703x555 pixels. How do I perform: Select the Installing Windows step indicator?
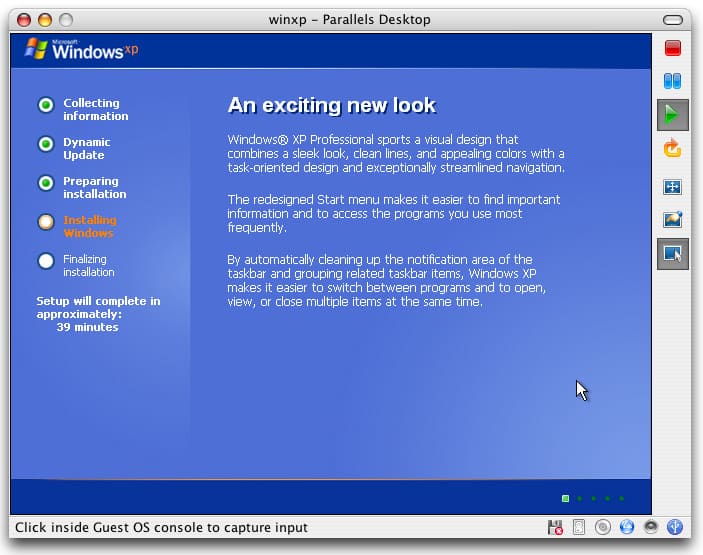point(46,222)
